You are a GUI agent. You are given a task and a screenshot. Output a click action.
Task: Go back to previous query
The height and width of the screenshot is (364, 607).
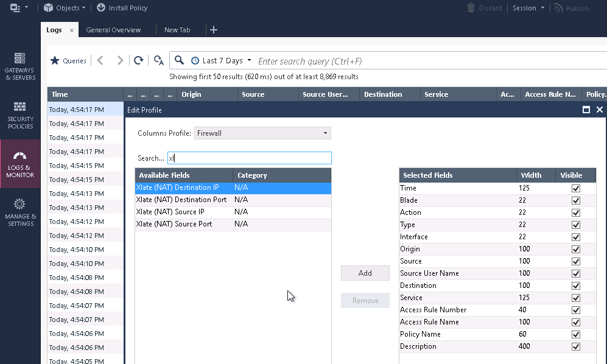[100, 60]
